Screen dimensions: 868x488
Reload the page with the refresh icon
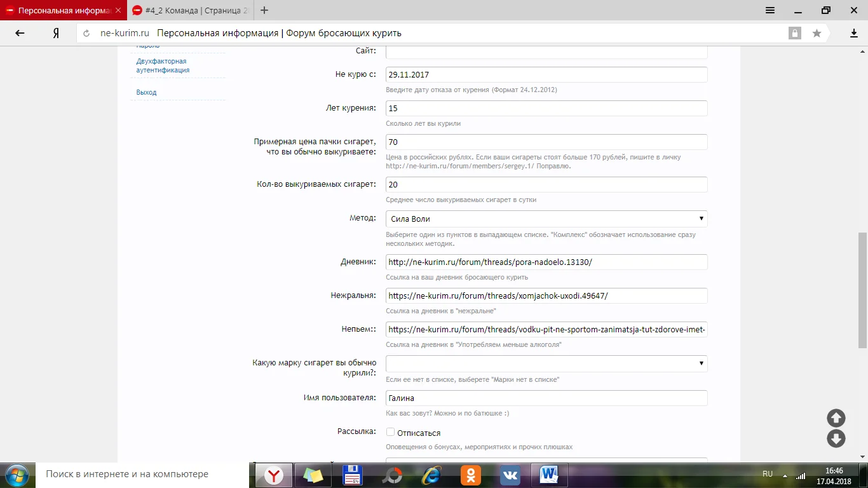coord(86,33)
